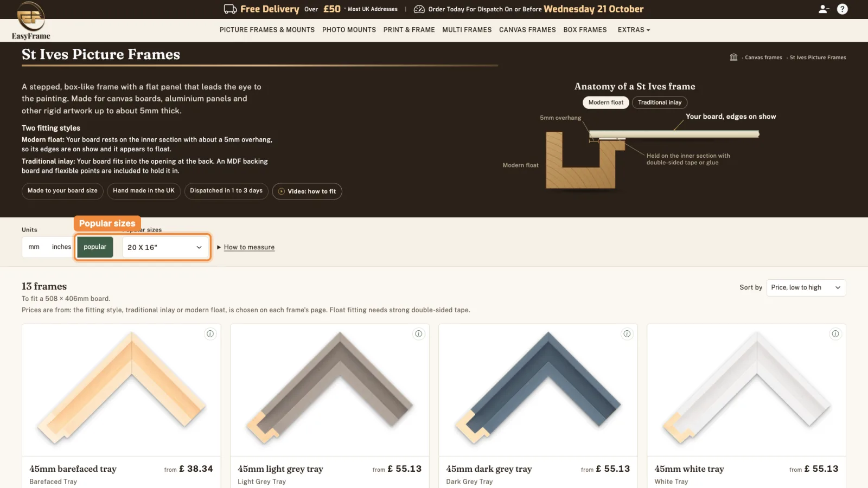Open the 45mm light grey tray image

330,390
